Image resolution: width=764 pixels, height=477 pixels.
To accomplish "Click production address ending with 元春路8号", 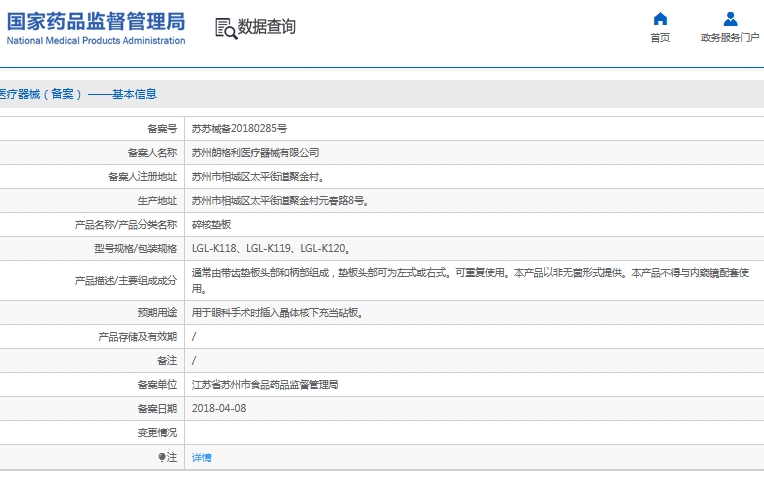I will click(x=280, y=201).
